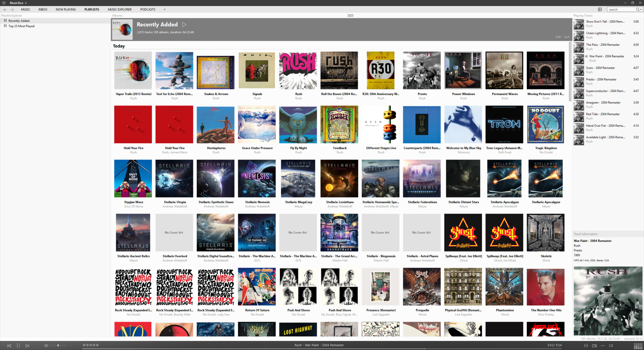Select Show Don't Tell in Playing Tracks
Screen dimensions: 644x350
[608, 24]
